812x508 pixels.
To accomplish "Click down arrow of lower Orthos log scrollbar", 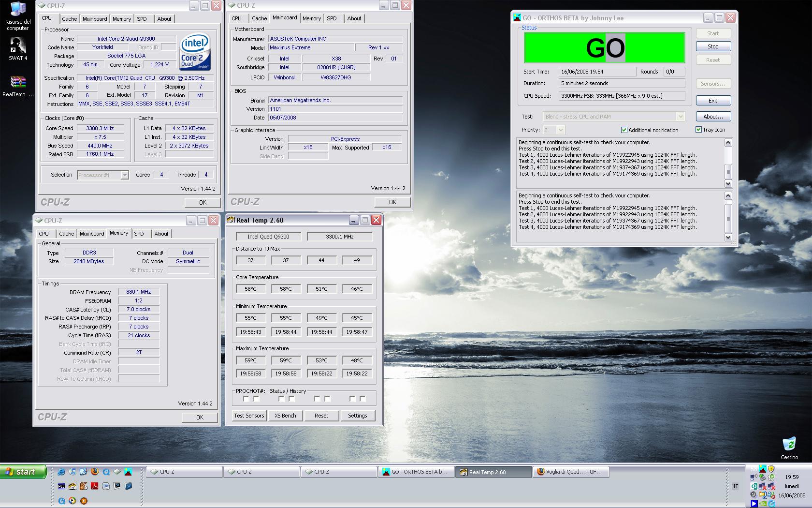I will coord(728,237).
